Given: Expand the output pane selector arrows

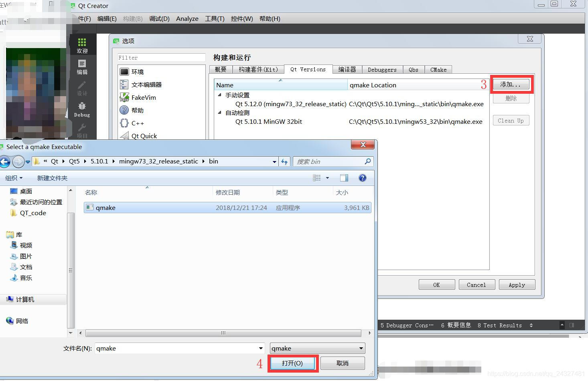Looking at the screenshot, I should tap(531, 325).
